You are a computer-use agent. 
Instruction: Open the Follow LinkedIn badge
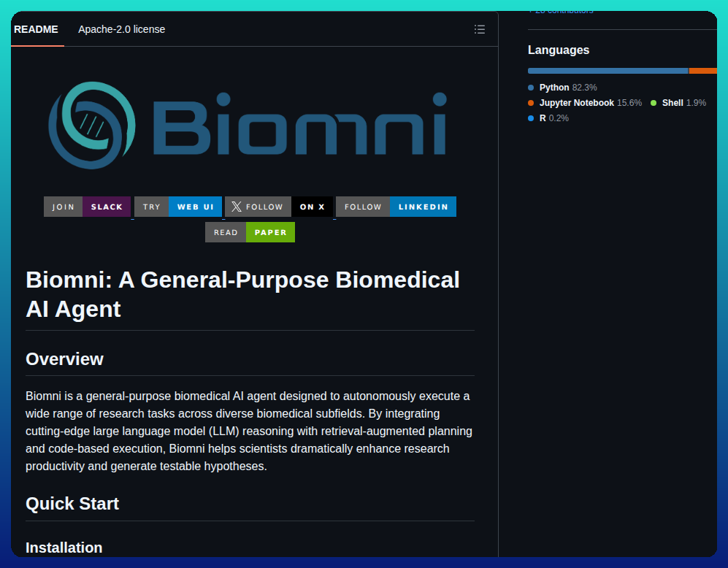point(396,207)
